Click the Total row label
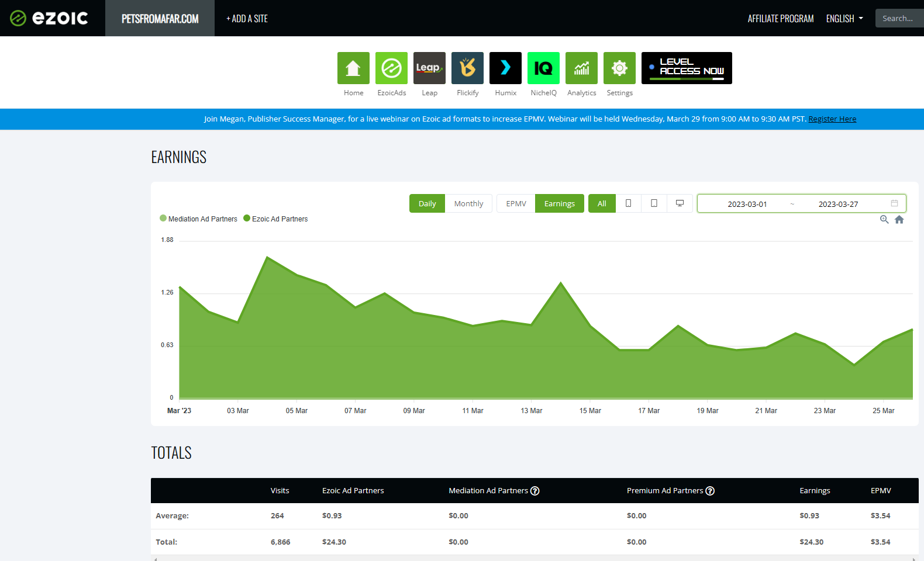 (x=166, y=542)
